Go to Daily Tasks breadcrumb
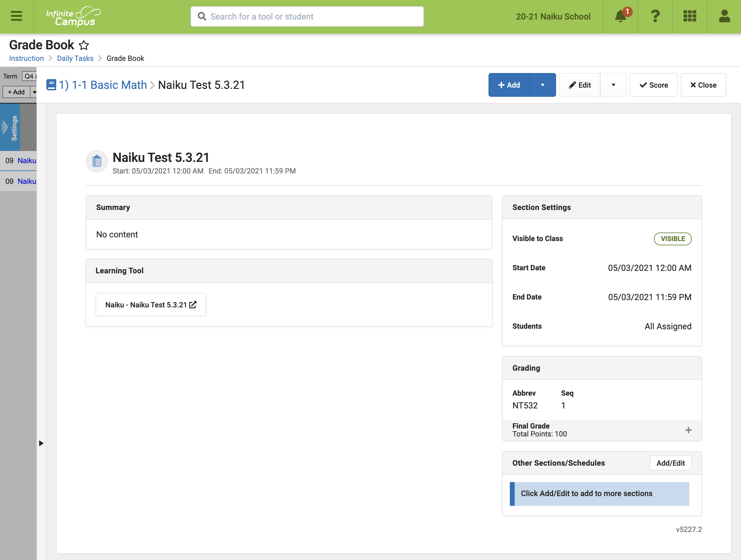The image size is (741, 560). pyautogui.click(x=75, y=58)
